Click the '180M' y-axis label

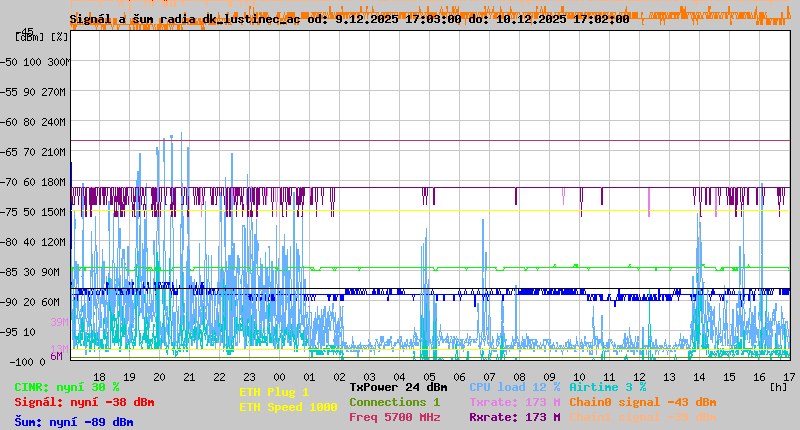[x=53, y=182]
